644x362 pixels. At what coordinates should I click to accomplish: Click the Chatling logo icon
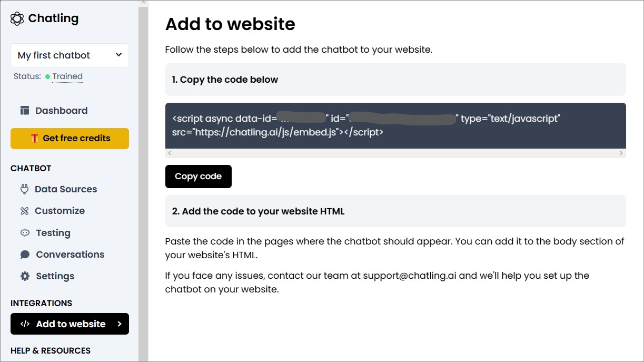[x=17, y=19]
